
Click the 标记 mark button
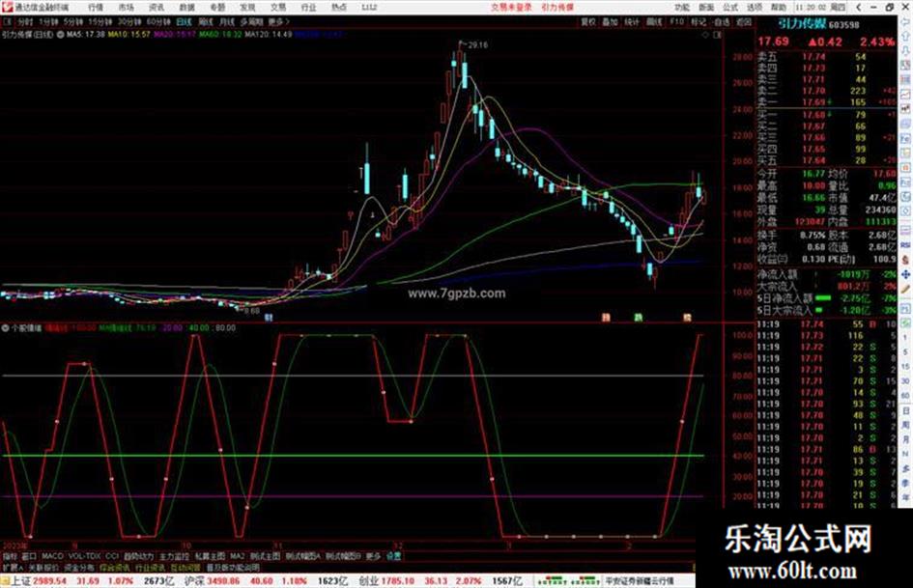pos(699,21)
